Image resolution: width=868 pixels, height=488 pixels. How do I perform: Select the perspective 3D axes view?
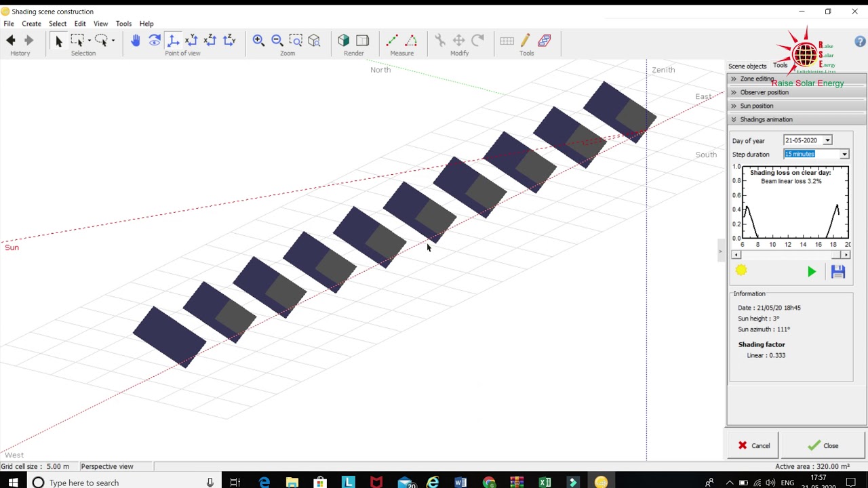173,41
